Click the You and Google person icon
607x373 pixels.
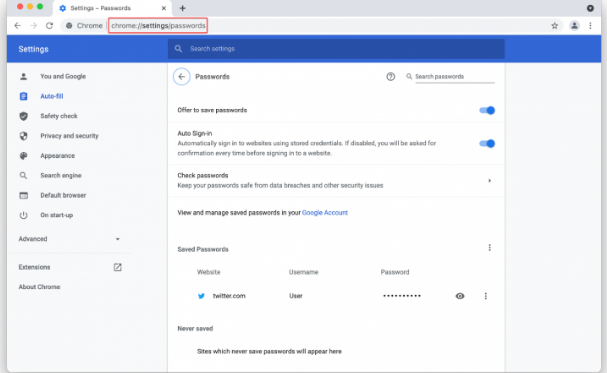coord(24,76)
